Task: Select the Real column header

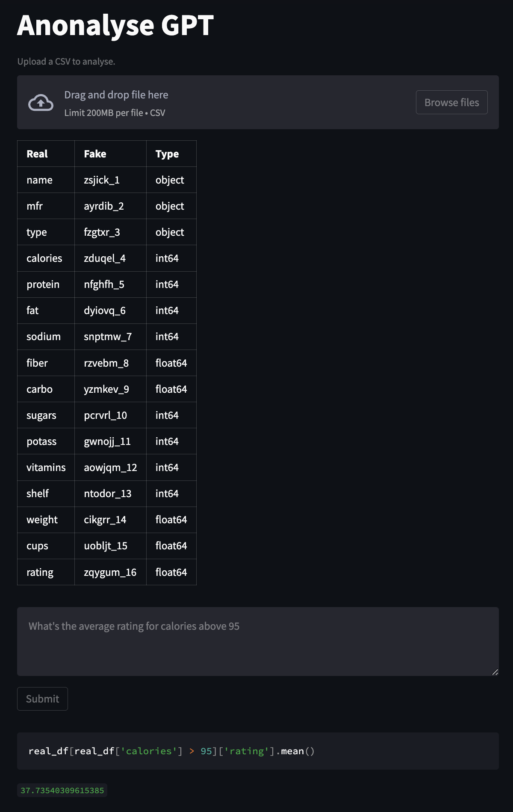Action: pos(38,154)
